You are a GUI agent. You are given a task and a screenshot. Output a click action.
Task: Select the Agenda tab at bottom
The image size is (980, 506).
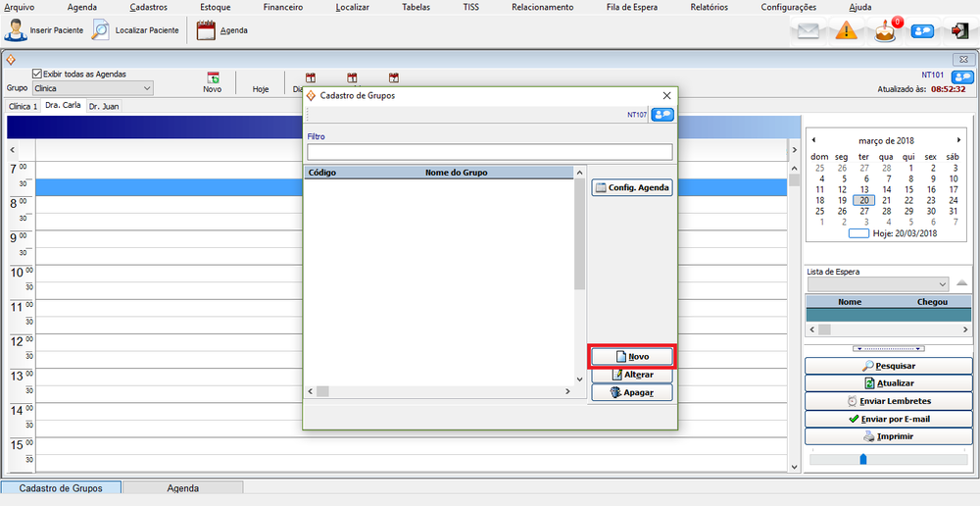click(x=182, y=487)
